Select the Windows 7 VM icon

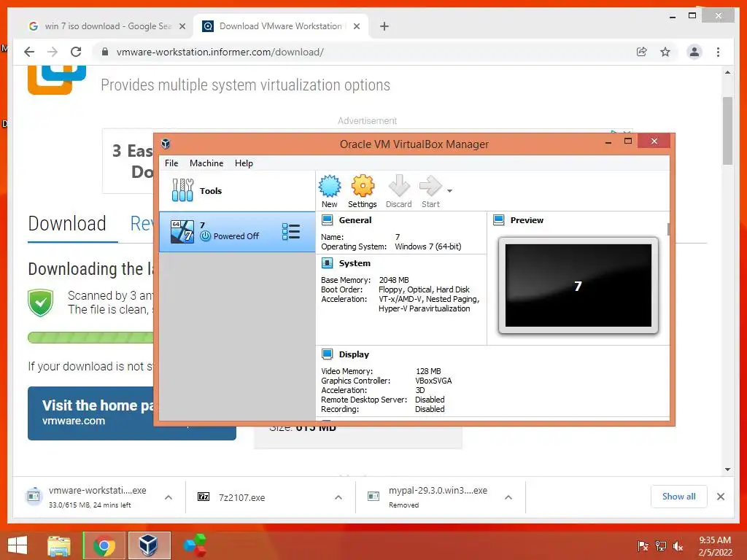coord(182,232)
